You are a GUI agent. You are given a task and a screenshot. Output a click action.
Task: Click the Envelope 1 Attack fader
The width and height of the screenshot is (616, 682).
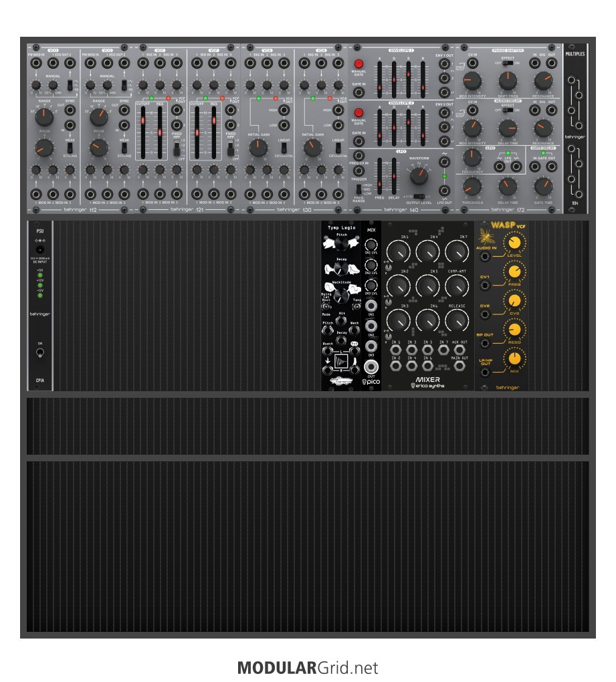(380, 80)
